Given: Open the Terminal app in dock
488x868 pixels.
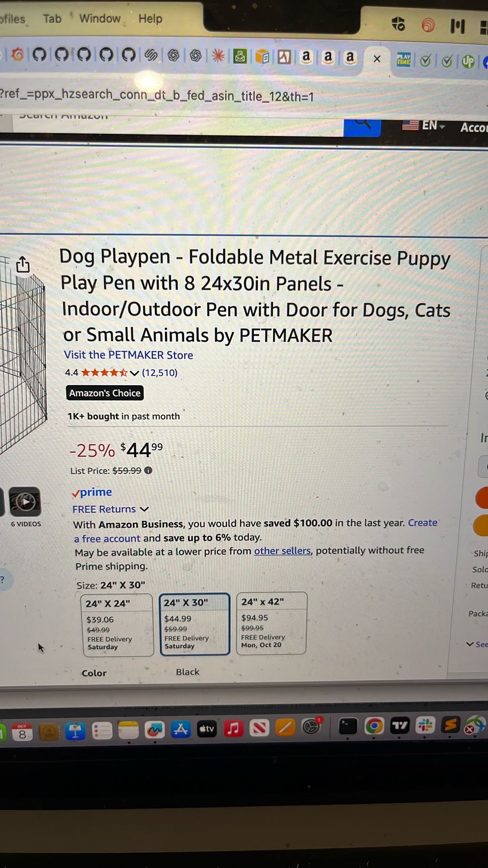Looking at the screenshot, I should pos(347,726).
